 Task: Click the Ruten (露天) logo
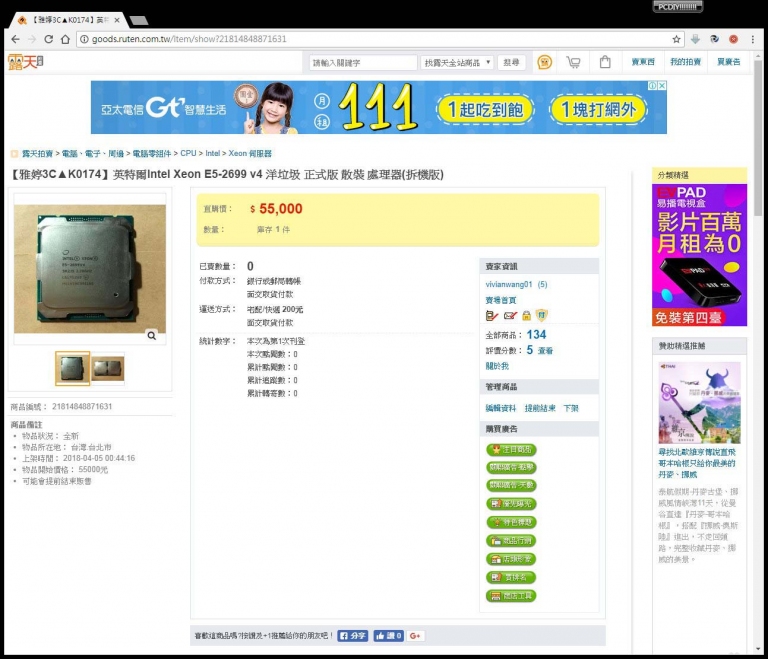pos(26,62)
